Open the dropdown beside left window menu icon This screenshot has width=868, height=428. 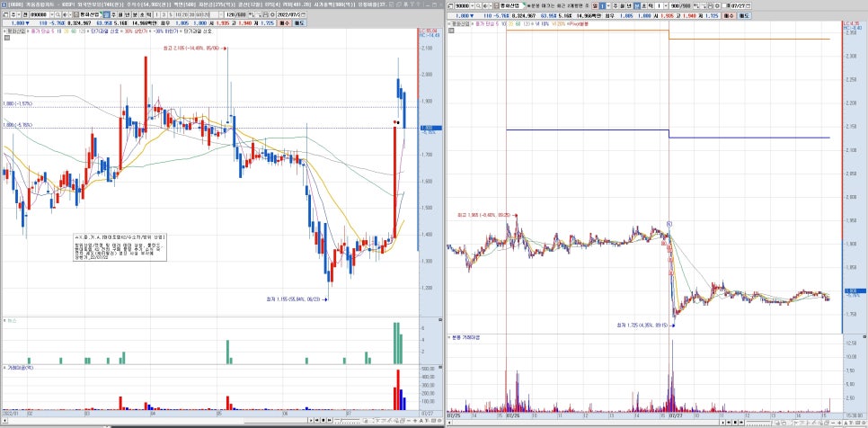(x=19, y=15)
